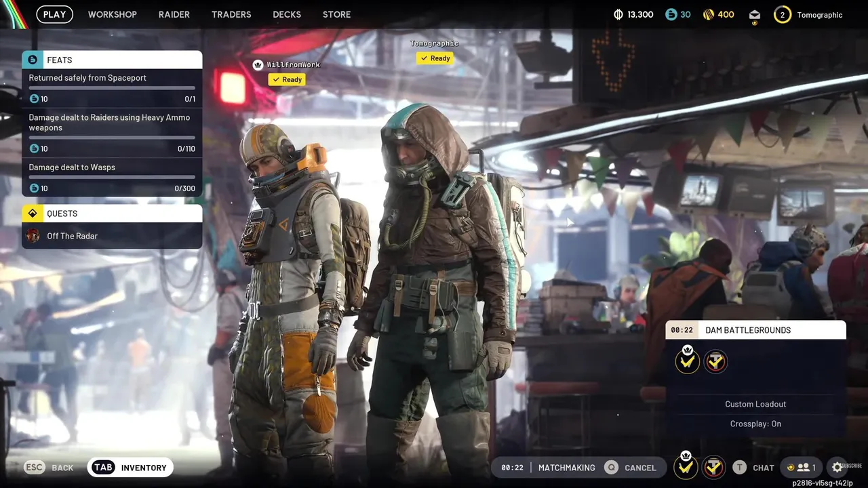
Task: Click the second squad member emblem in map panel
Action: (x=715, y=361)
